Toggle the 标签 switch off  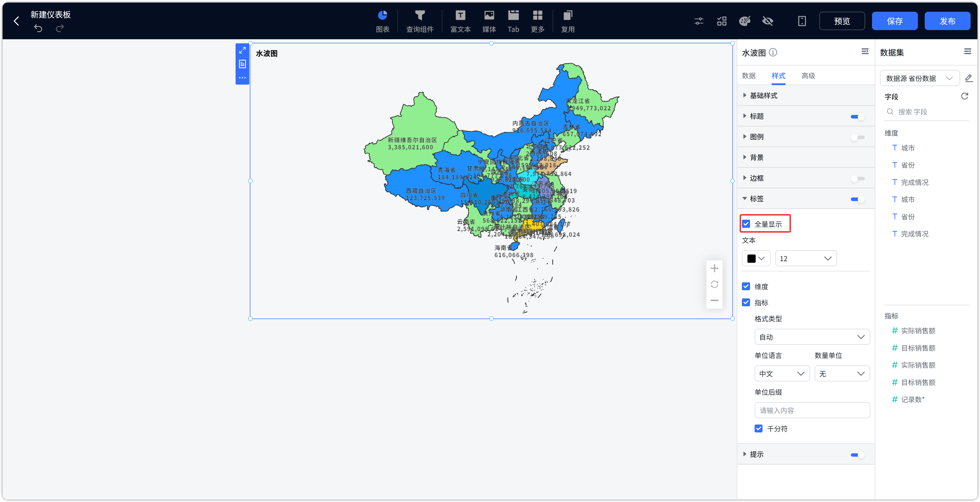857,199
